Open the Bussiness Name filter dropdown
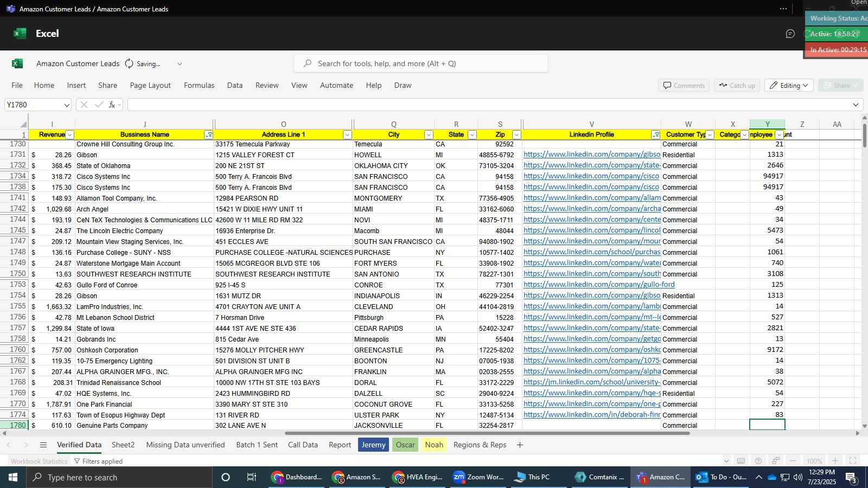The image size is (868, 488). (209, 134)
